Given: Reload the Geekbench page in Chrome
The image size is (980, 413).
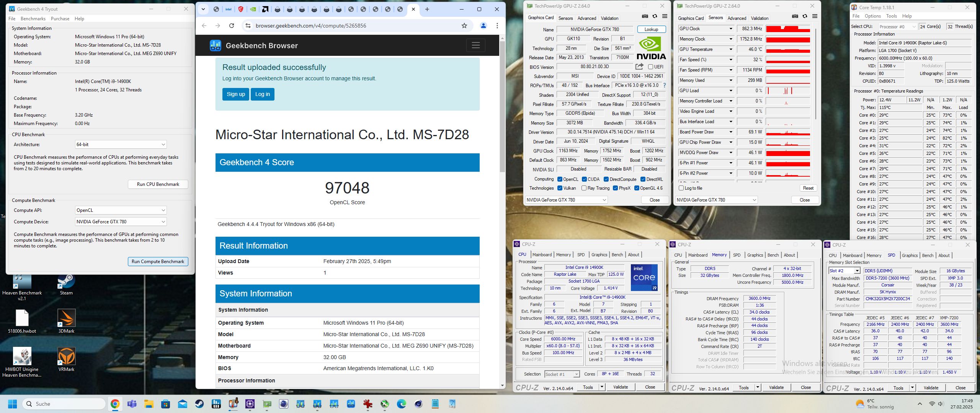Looking at the screenshot, I should [232, 26].
